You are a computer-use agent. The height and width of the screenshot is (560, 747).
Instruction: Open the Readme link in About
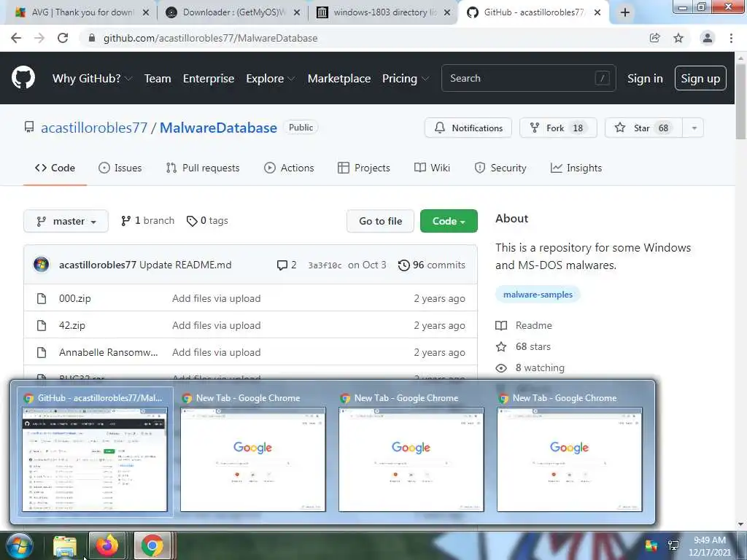pyautogui.click(x=524, y=325)
